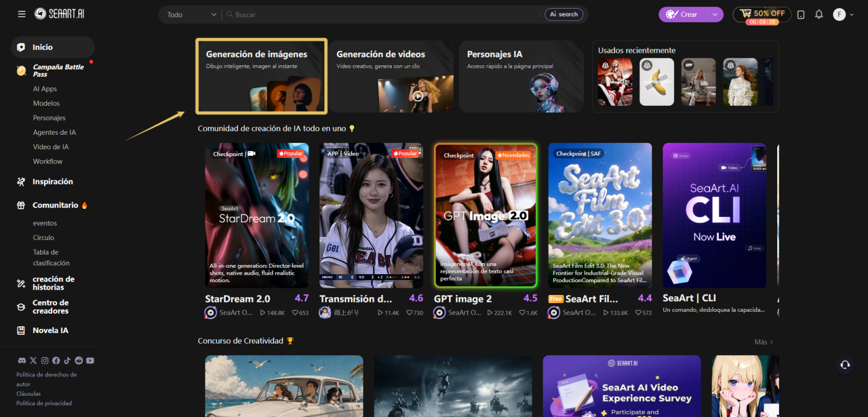The image size is (868, 417).
Task: Open Video de IA in sidebar
Action: tap(51, 147)
